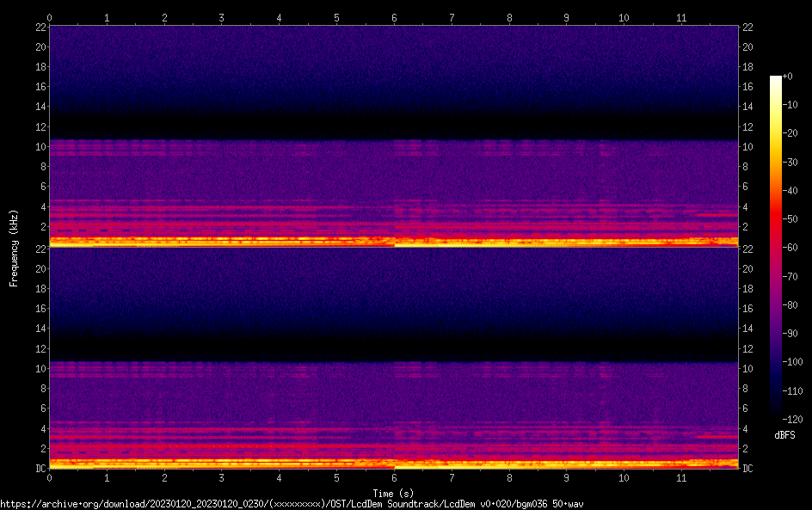Click the -60 label on the dBFS scale
Screen dimensions: 812x510
[x=790, y=247]
